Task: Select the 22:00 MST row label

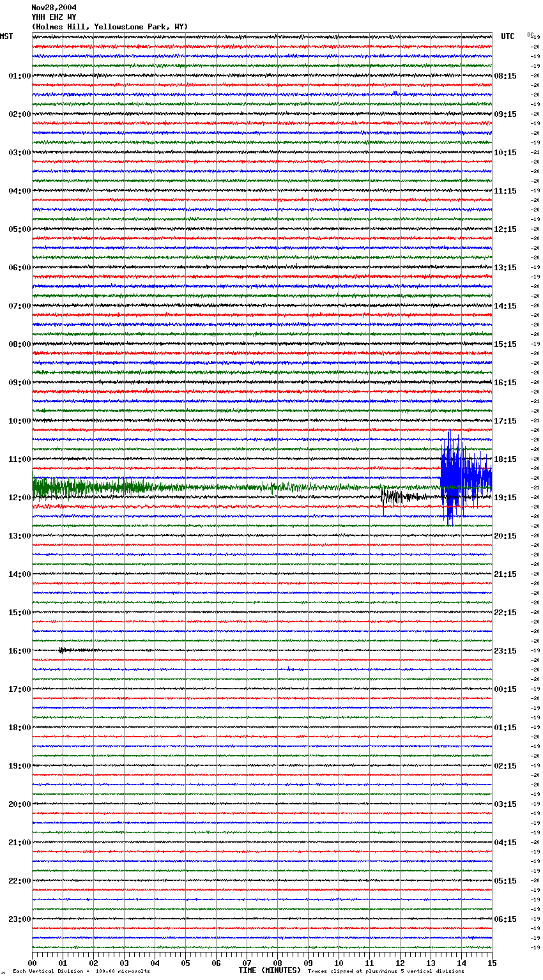Action: click(19, 881)
